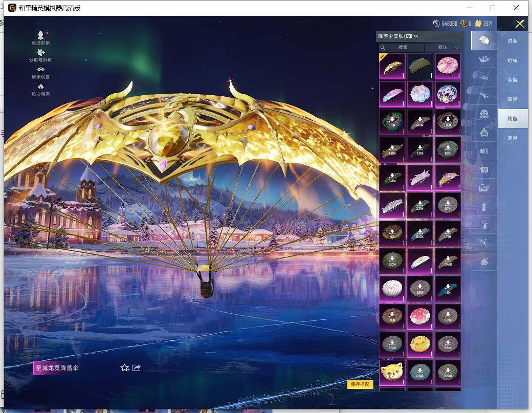Switch to the 枪械 tab
This screenshot has height=413, width=532.
512,60
